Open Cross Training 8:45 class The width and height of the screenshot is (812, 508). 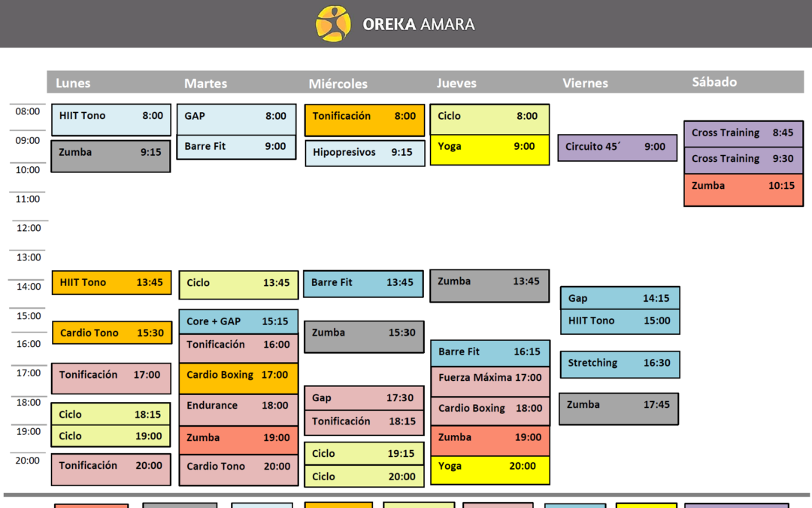pyautogui.click(x=744, y=134)
